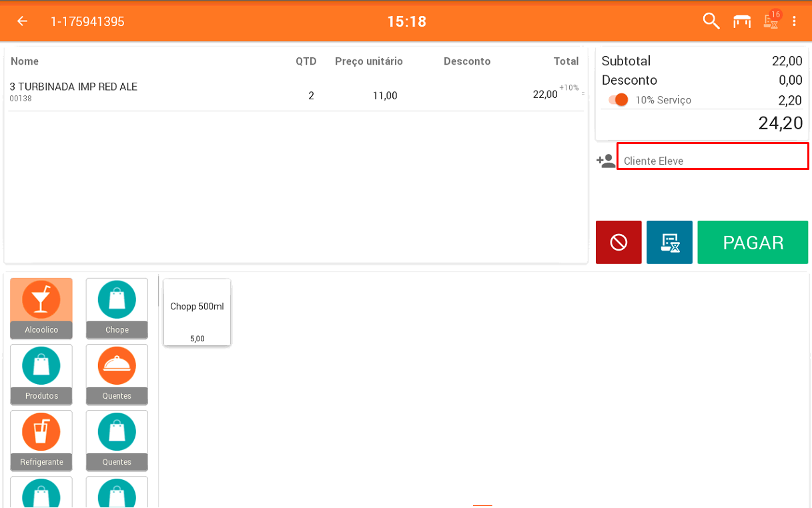
Task: Select Quentes category with cloche icon
Action: click(117, 374)
